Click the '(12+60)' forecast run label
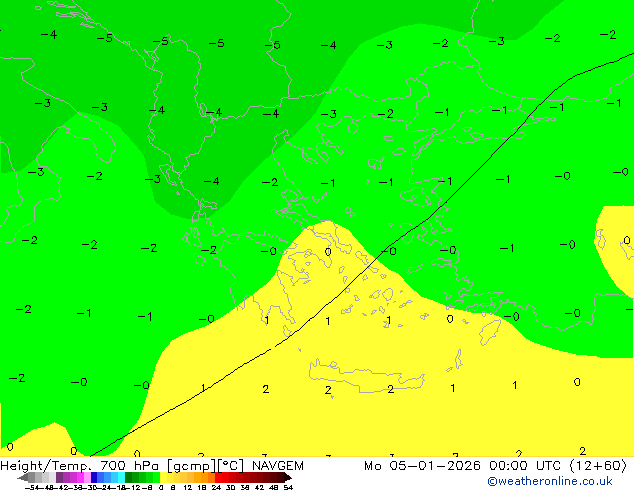The image size is (634, 490). coord(598,466)
